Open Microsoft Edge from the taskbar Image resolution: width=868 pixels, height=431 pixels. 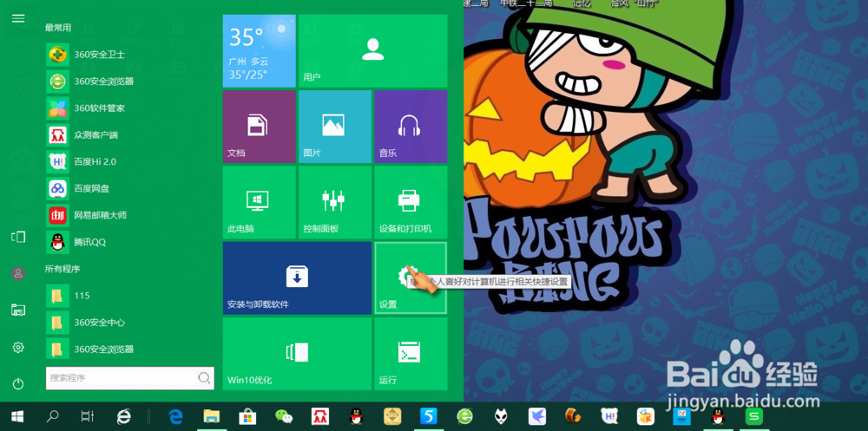point(175,416)
